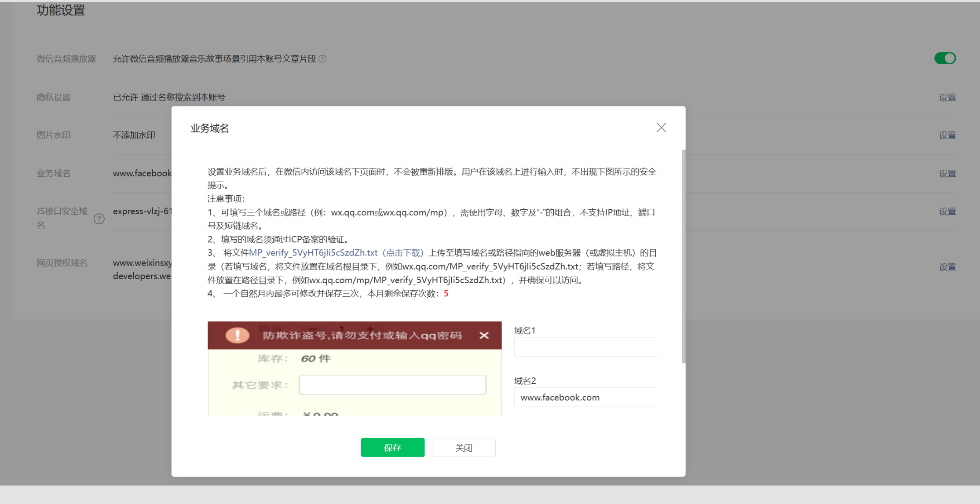Open 设置 link for 网页授权域名 row
This screenshot has width=980, height=504.
(x=947, y=267)
